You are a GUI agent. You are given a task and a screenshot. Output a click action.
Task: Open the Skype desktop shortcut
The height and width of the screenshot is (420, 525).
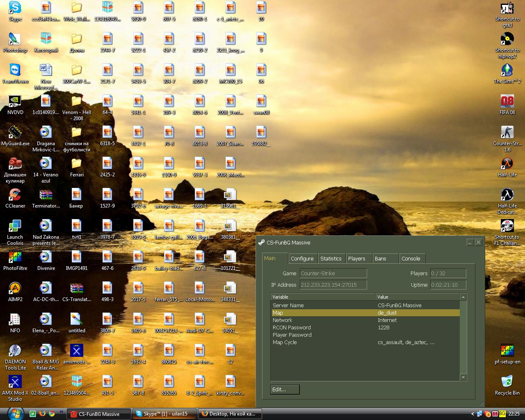[x=15, y=11]
